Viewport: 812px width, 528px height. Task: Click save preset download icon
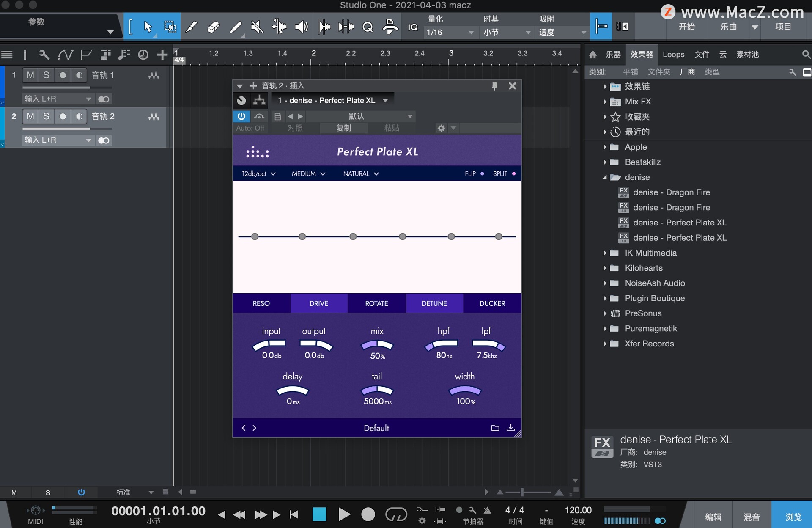tap(510, 428)
